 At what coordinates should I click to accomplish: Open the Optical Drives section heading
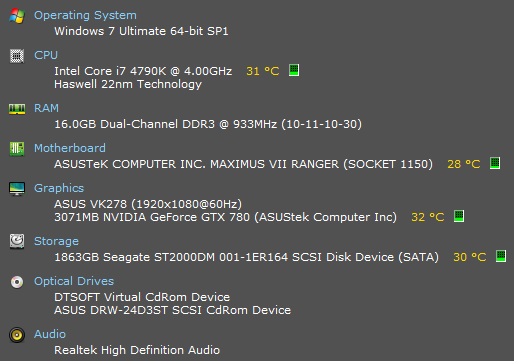(x=74, y=281)
